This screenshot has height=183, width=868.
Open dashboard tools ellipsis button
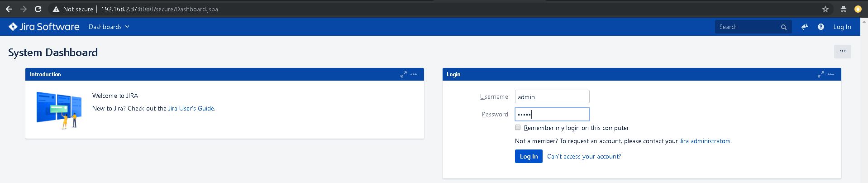point(842,51)
